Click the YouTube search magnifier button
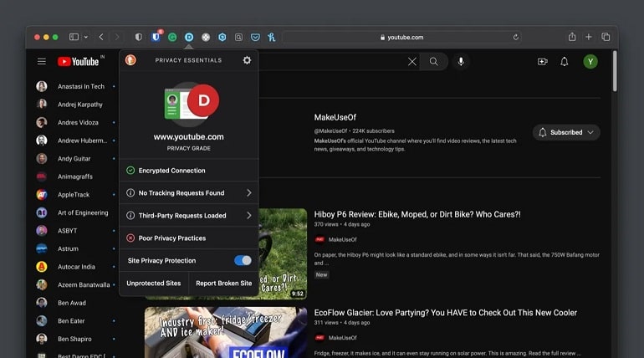This screenshot has height=358, width=644. 434,62
